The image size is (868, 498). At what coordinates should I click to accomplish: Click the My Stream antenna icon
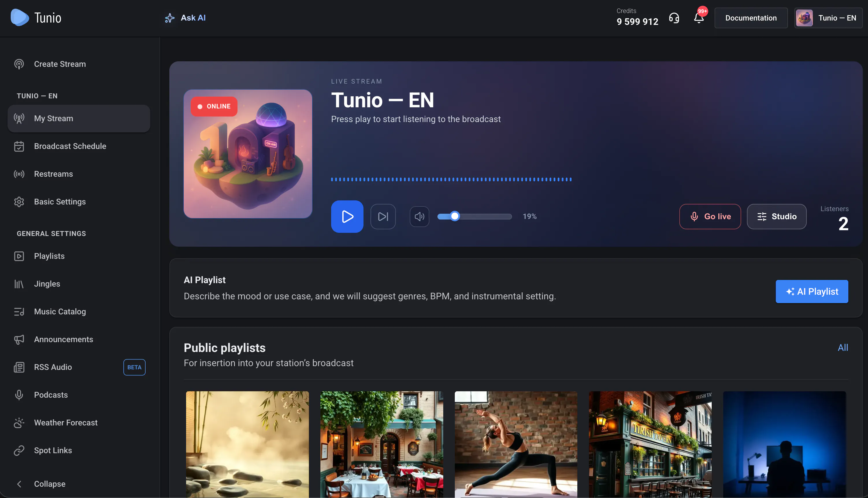click(x=19, y=118)
